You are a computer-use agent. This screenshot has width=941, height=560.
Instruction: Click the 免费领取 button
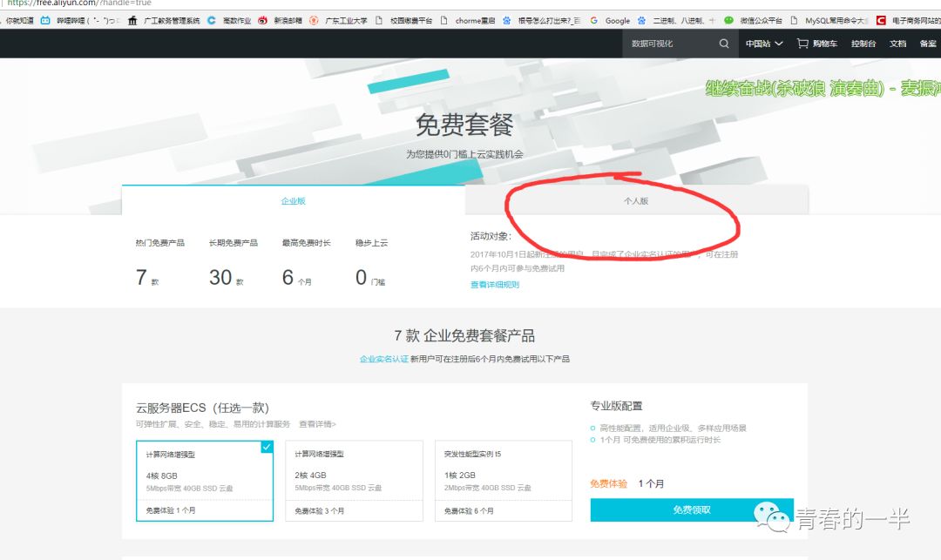692,509
